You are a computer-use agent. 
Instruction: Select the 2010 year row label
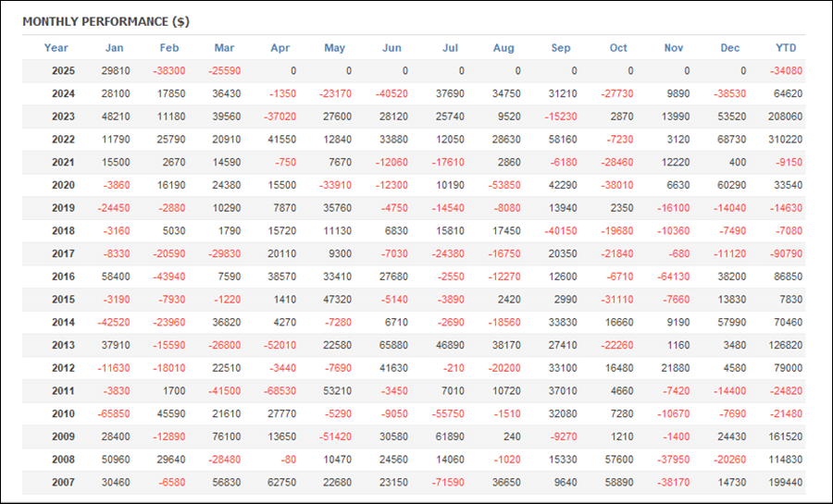pyautogui.click(x=63, y=413)
